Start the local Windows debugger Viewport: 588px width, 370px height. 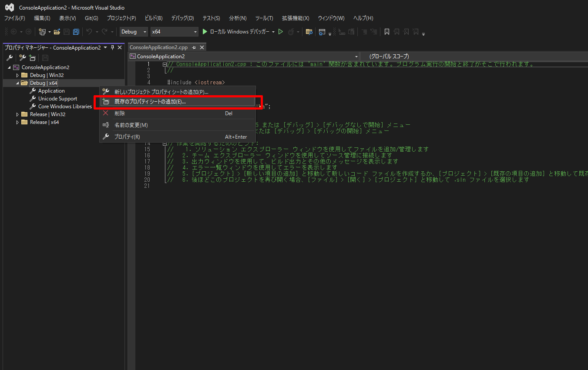pyautogui.click(x=235, y=32)
